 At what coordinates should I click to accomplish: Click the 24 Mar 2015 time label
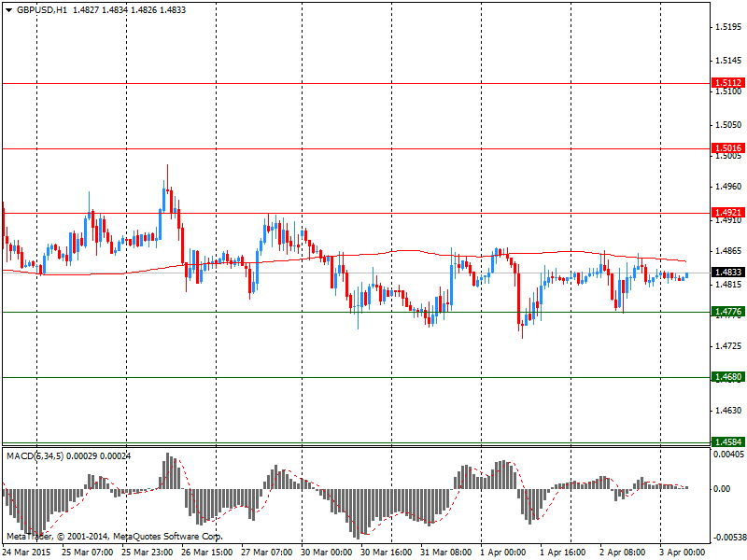click(26, 553)
